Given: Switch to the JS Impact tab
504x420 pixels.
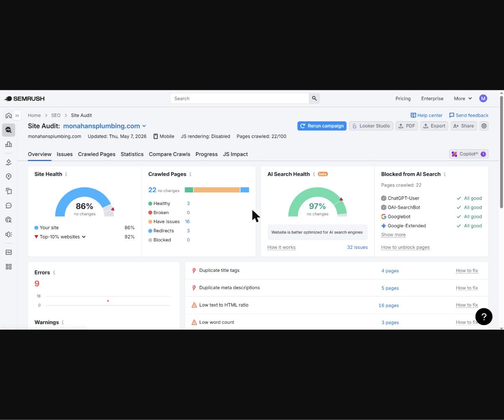Looking at the screenshot, I should point(235,154).
